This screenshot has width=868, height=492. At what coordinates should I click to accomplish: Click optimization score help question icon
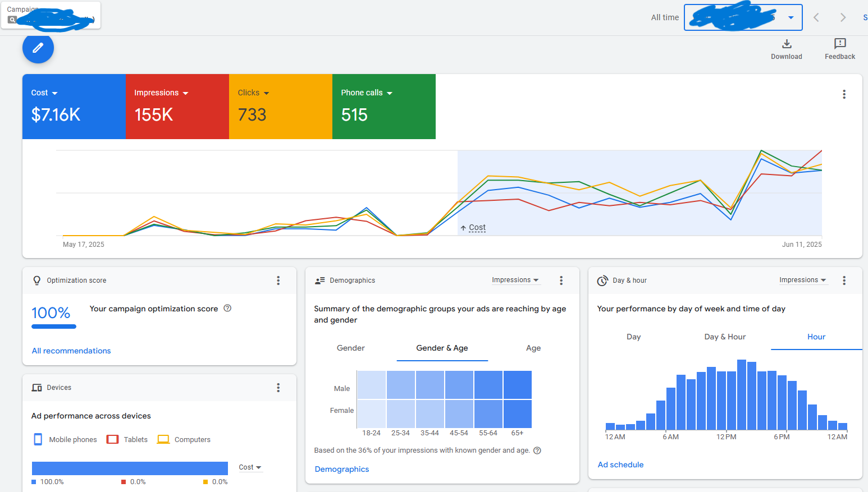coord(227,308)
